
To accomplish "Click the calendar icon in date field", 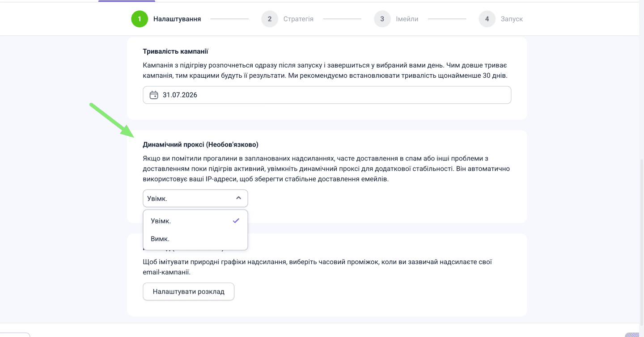I will click(154, 95).
